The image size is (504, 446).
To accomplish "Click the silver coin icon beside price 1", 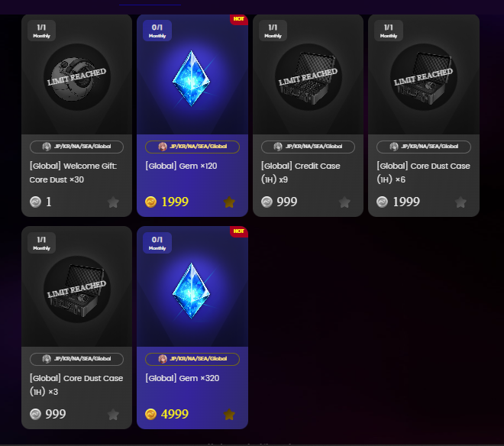I will pyautogui.click(x=35, y=202).
